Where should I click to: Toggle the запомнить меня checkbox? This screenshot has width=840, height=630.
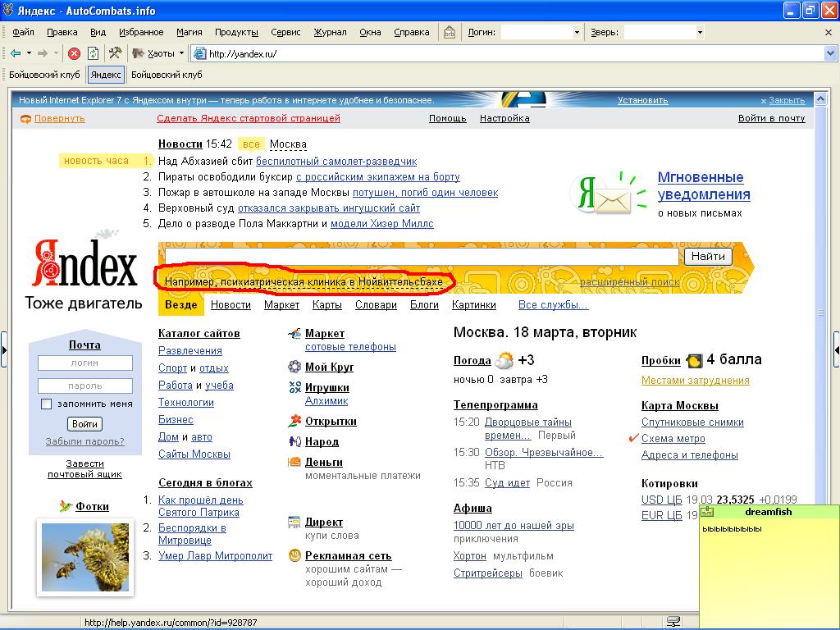47,404
